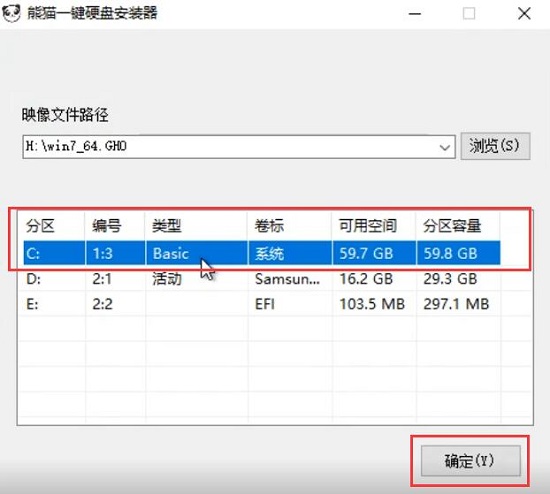Click the 类型 column header
The height and width of the screenshot is (494, 550).
coord(196,226)
